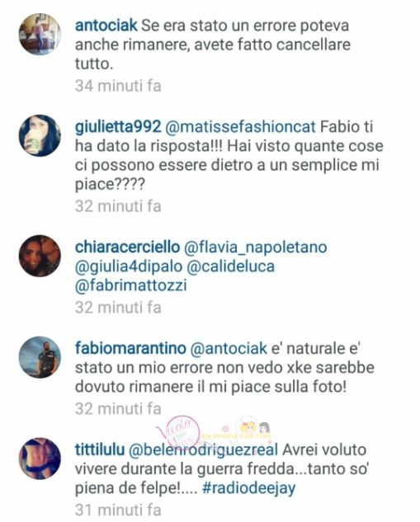The image size is (420, 522).
Task: Tap tittilulu's profile picture
Action: 40,459
